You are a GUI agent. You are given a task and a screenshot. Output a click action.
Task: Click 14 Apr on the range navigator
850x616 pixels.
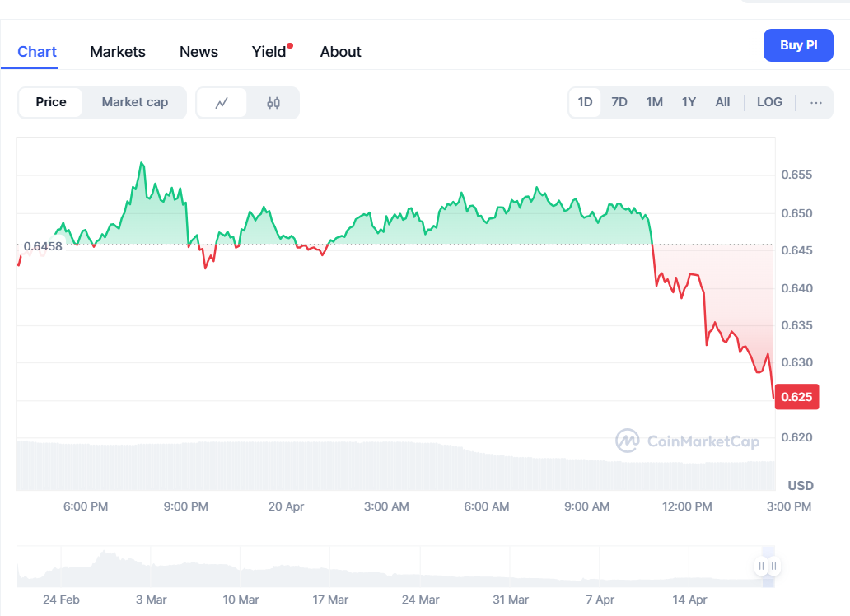[689, 600]
